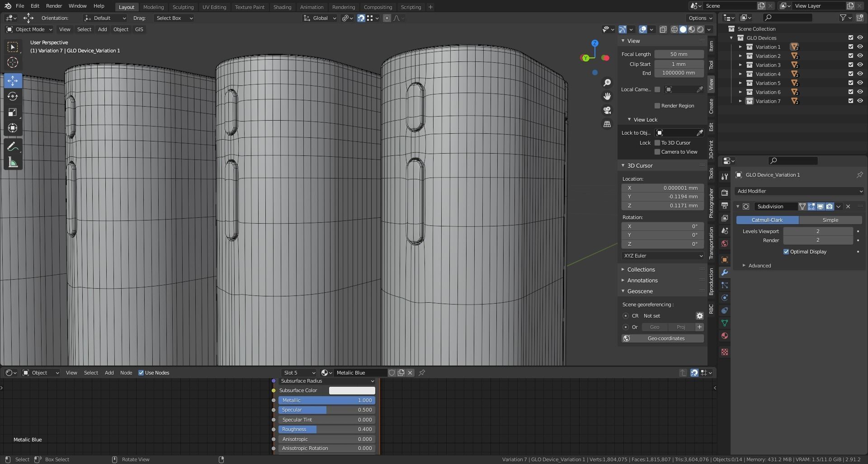Screen dimensions: 868x464
Task: Toggle camera view icon
Action: point(607,110)
